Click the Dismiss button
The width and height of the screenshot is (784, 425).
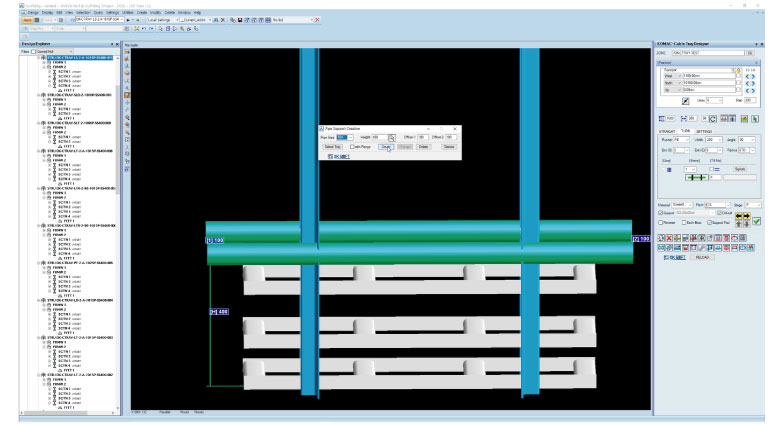click(x=449, y=147)
